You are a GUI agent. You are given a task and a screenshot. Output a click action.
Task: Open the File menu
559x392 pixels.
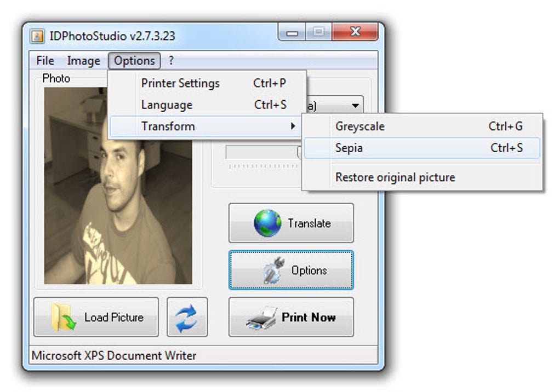click(45, 61)
